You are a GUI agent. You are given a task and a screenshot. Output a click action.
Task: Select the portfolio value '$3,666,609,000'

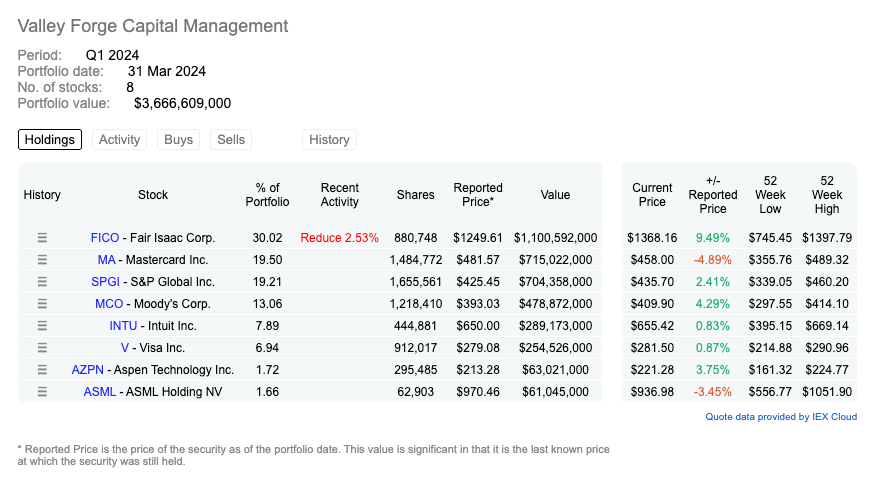[182, 104]
